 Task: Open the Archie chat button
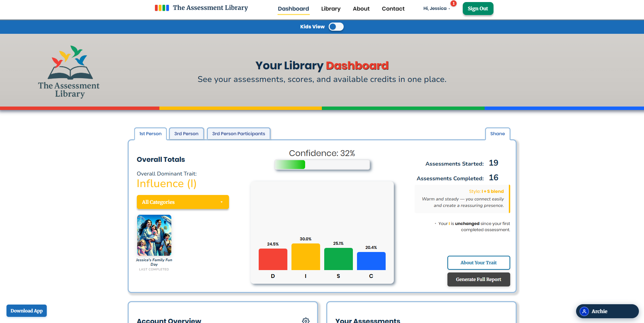pos(607,311)
